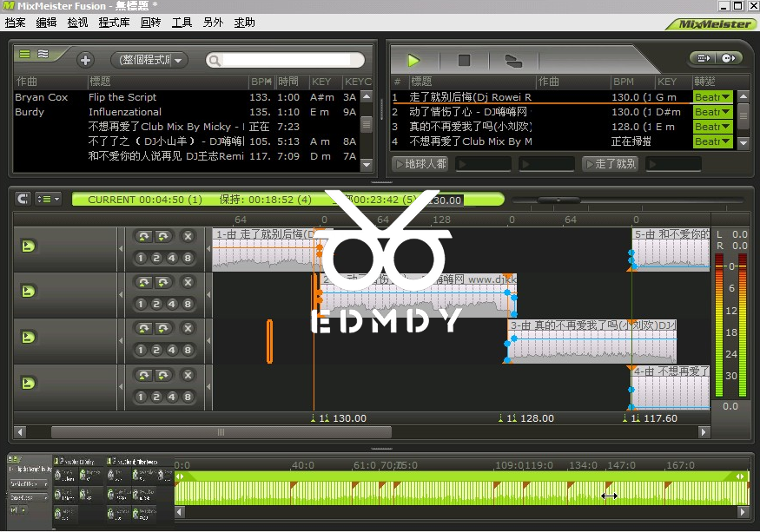Click the plus button to add music
Image resolution: width=760 pixels, height=532 pixels.
pos(85,60)
